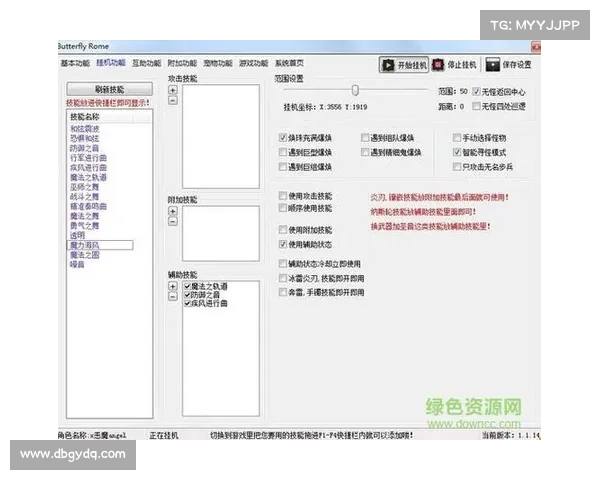Screen dimensions: 600x480
Task: Open the 系统首页 tab
Action: (x=289, y=63)
